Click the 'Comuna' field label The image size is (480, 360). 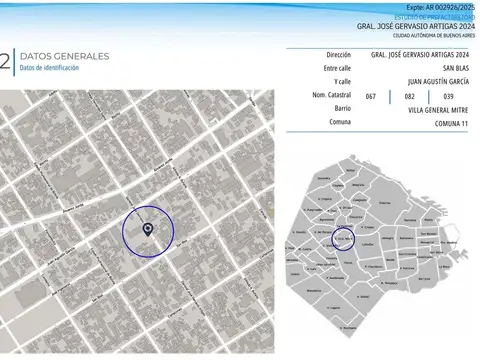point(340,122)
